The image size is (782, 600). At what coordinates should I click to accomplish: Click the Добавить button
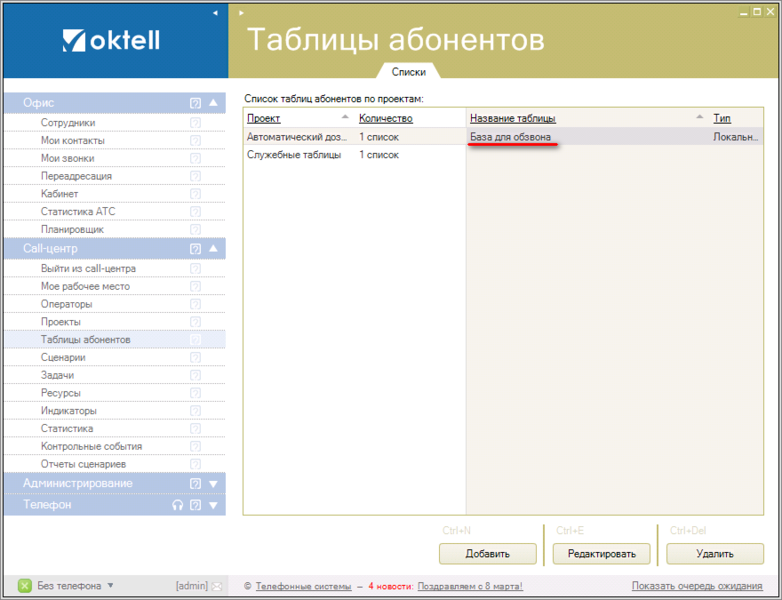pyautogui.click(x=488, y=554)
